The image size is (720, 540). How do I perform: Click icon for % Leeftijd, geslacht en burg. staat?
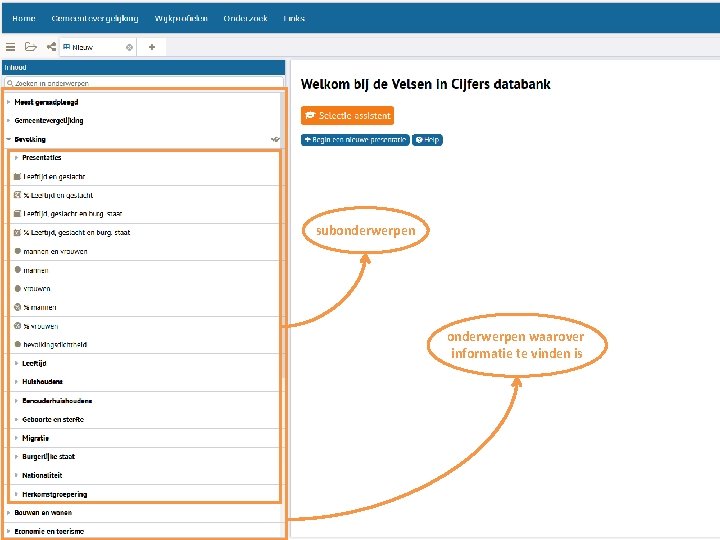point(17,232)
